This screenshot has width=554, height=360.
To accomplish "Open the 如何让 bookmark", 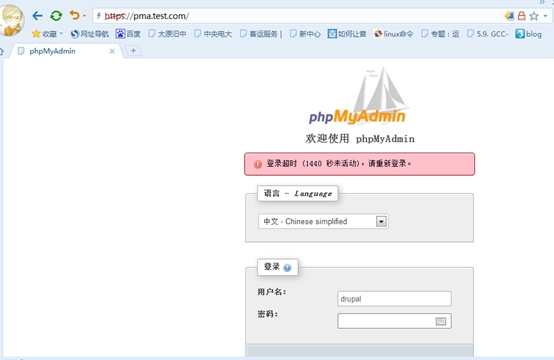I will [x=347, y=34].
